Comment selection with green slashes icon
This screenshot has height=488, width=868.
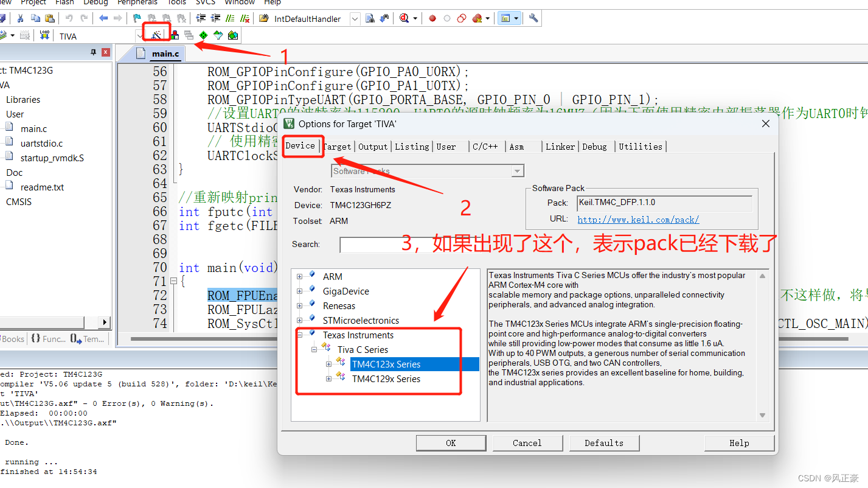pyautogui.click(x=231, y=18)
